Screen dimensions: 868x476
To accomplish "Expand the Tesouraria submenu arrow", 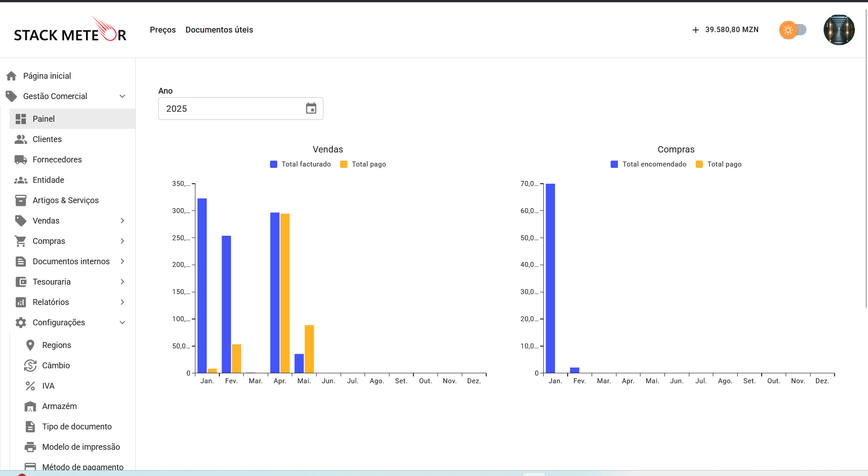I will pyautogui.click(x=122, y=281).
